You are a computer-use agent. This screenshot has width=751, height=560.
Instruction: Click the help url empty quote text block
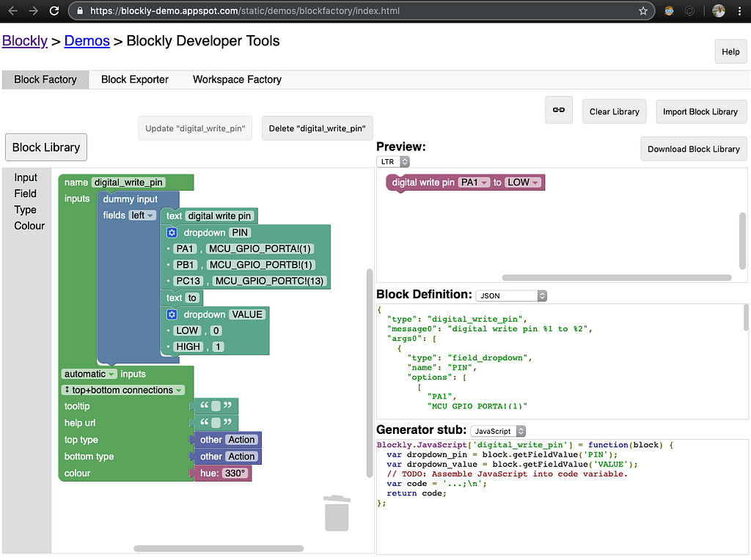tap(216, 423)
